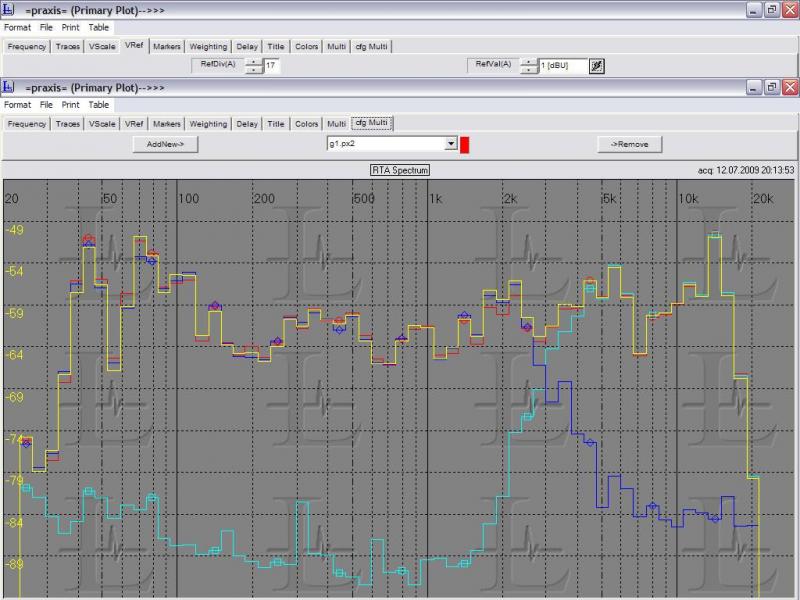800x600 pixels.
Task: Open Print menu in lower window
Action: [x=70, y=105]
